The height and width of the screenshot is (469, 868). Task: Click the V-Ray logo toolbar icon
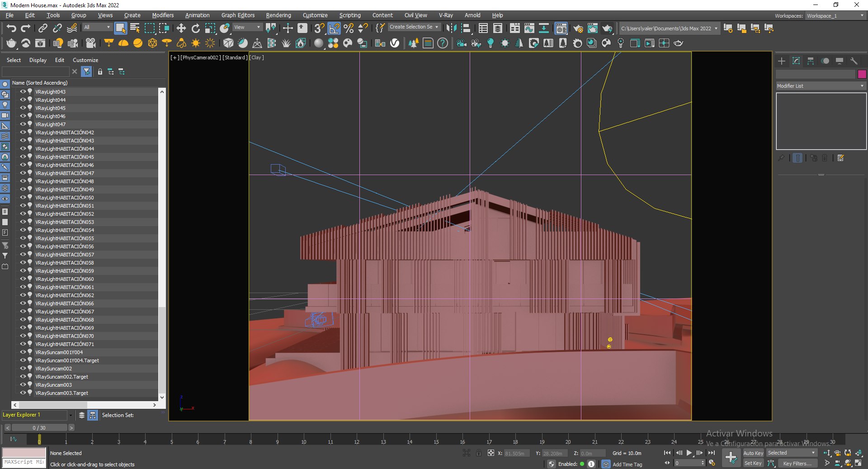click(395, 43)
